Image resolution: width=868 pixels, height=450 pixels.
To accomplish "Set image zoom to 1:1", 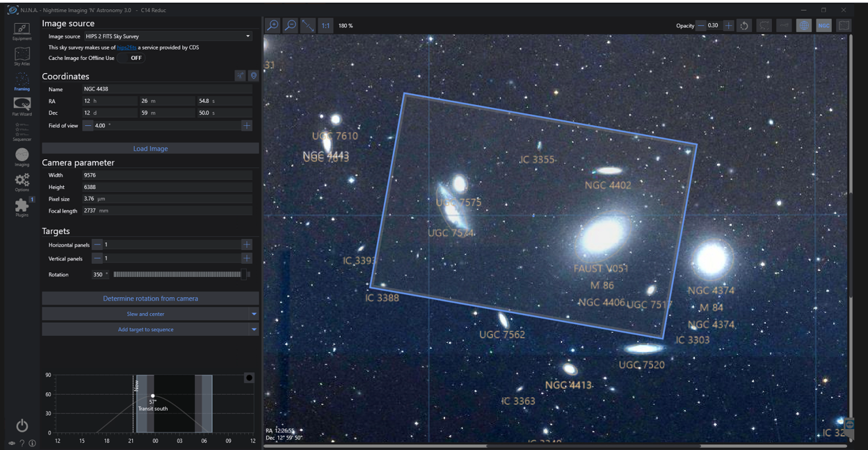I will (326, 25).
